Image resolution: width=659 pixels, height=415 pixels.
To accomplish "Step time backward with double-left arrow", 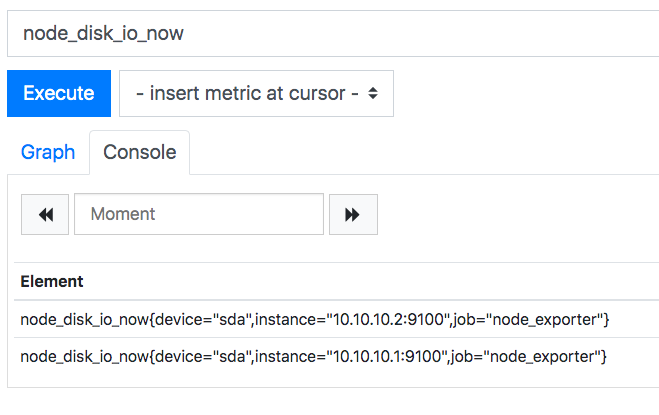I will (x=45, y=214).
